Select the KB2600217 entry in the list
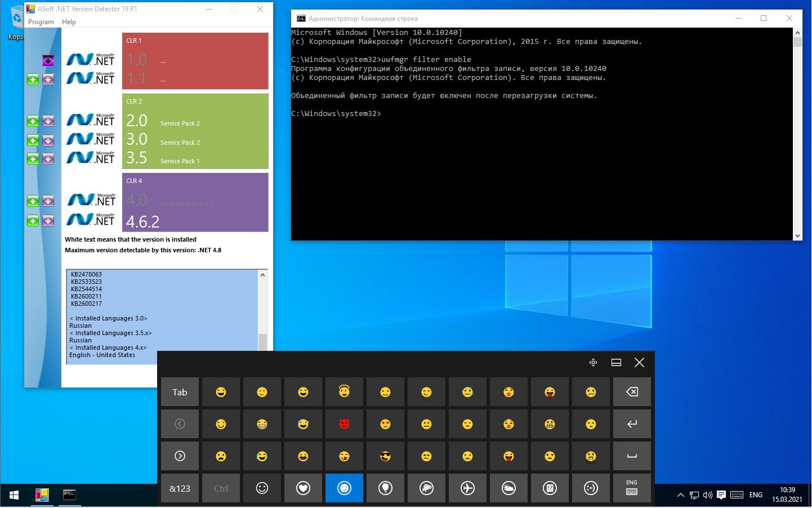The image size is (812, 508). coord(86,304)
